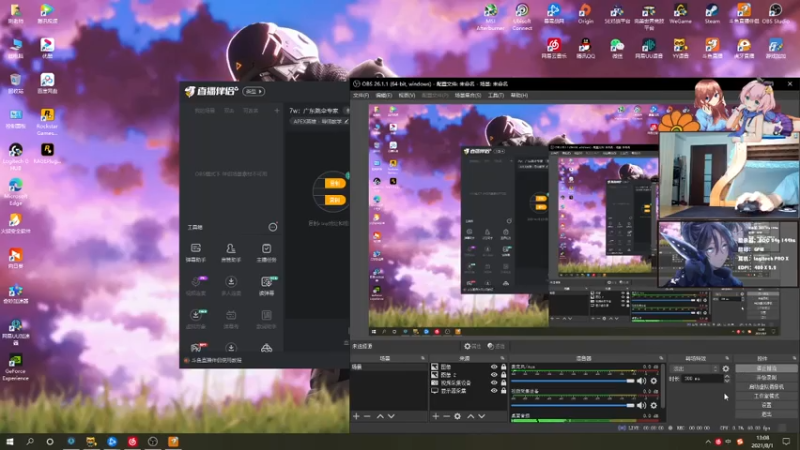Open OBS 帮助(H) menu

(519, 95)
